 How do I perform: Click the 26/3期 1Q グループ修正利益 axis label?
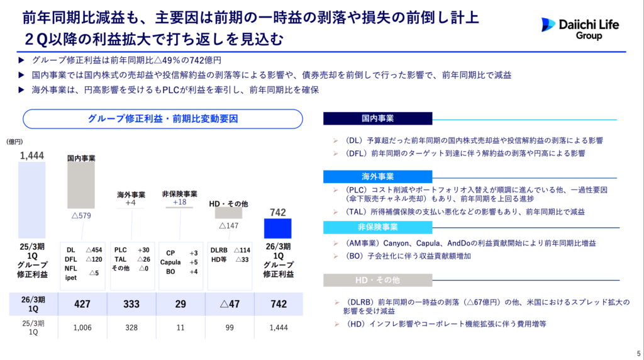click(x=278, y=261)
